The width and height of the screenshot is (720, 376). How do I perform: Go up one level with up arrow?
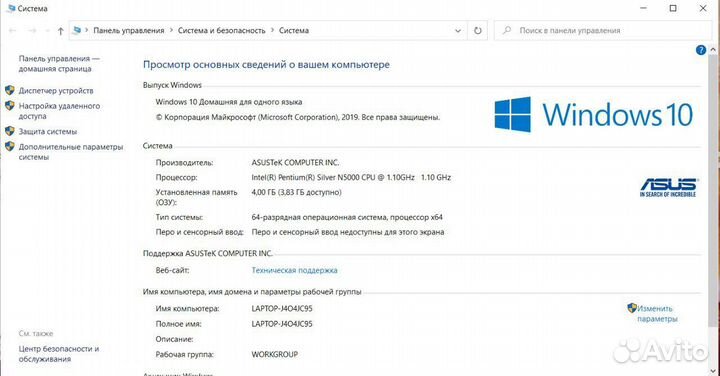click(x=61, y=31)
